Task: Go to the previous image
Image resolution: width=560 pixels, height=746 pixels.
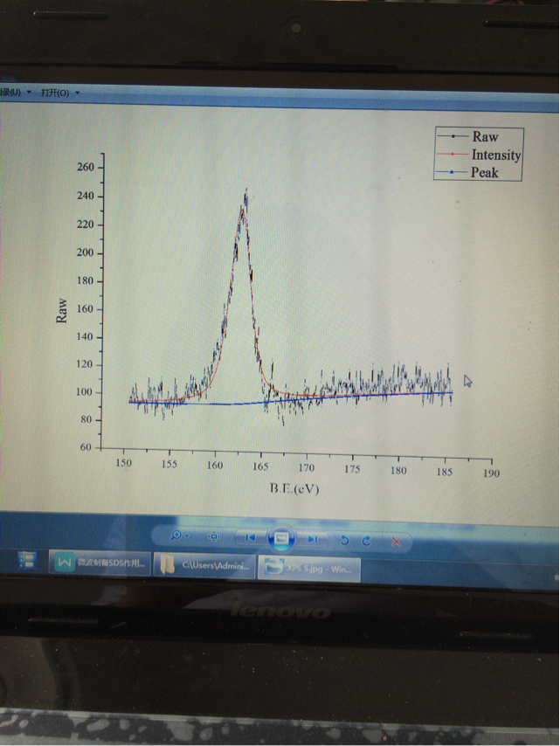Action: click(x=250, y=537)
